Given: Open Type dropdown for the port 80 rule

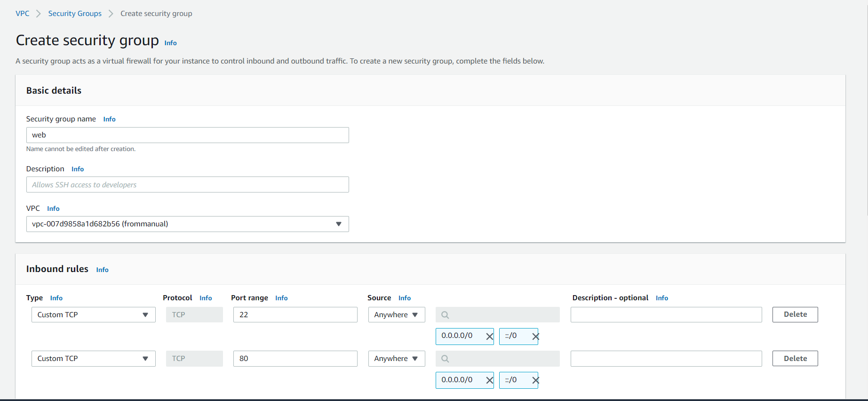Looking at the screenshot, I should pyautogui.click(x=94, y=359).
